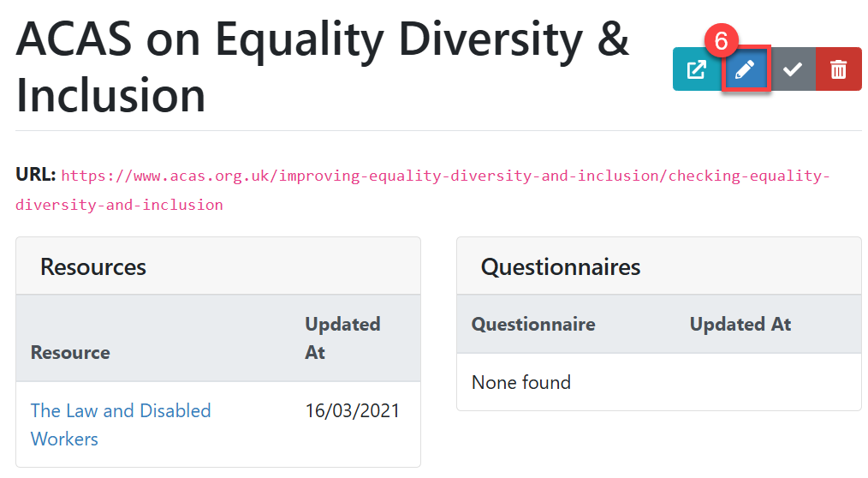The image size is (868, 478).
Task: Open the resource in external link
Action: pyautogui.click(x=699, y=70)
